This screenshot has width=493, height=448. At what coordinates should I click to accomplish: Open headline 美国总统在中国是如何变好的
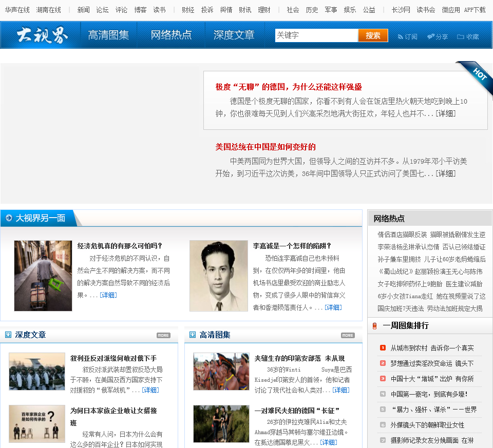click(266, 147)
